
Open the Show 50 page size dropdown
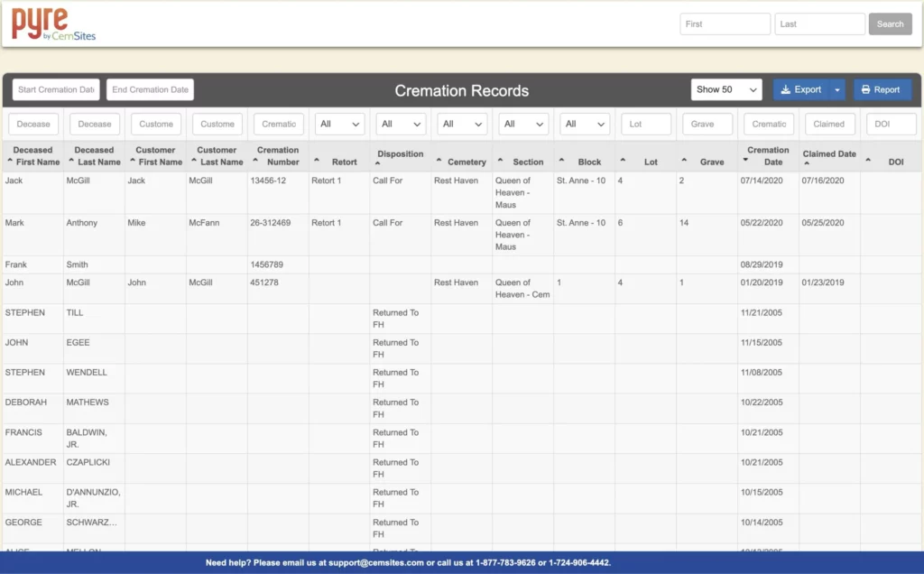(726, 89)
